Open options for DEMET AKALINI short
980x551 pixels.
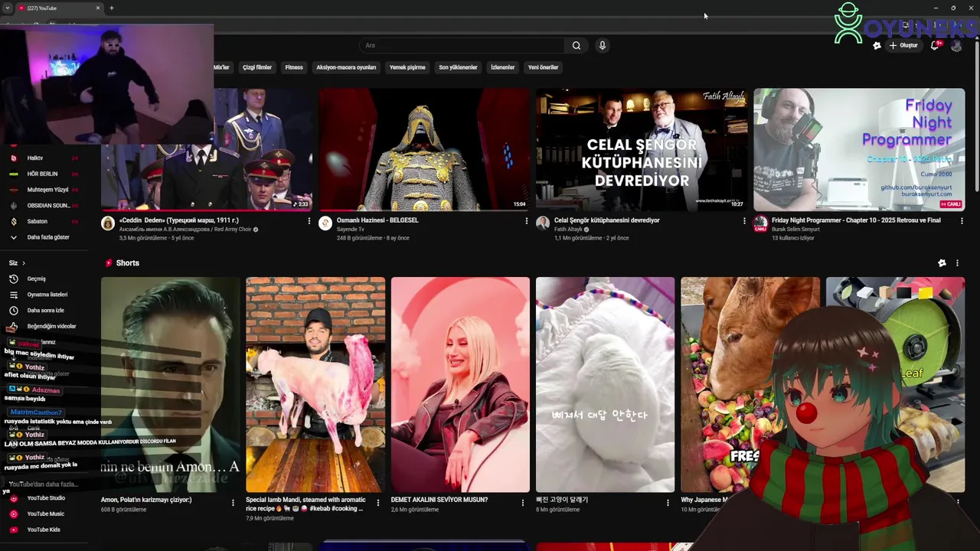tap(523, 503)
